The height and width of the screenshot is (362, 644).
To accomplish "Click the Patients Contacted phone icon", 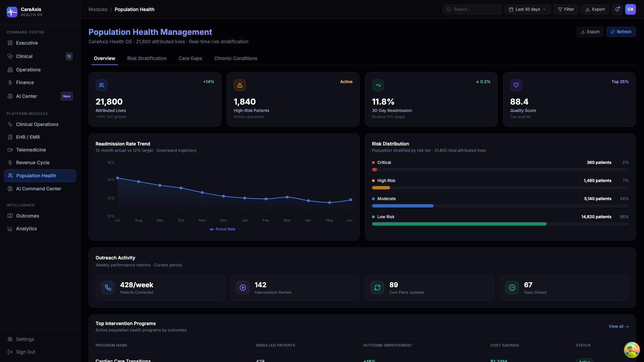I will point(108,288).
